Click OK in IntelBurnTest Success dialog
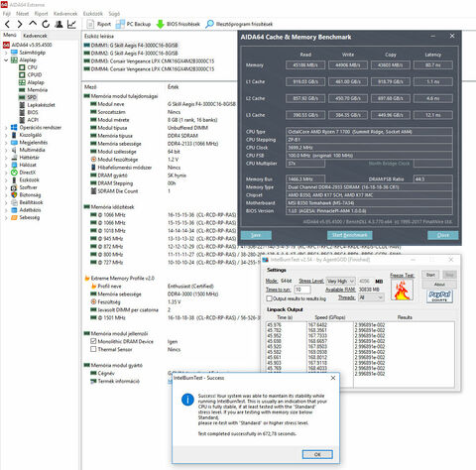 coord(317,454)
